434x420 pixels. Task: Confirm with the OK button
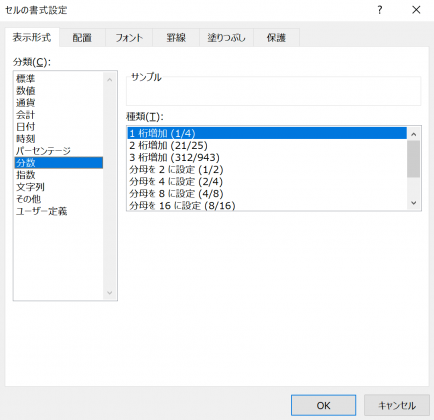coord(323,405)
